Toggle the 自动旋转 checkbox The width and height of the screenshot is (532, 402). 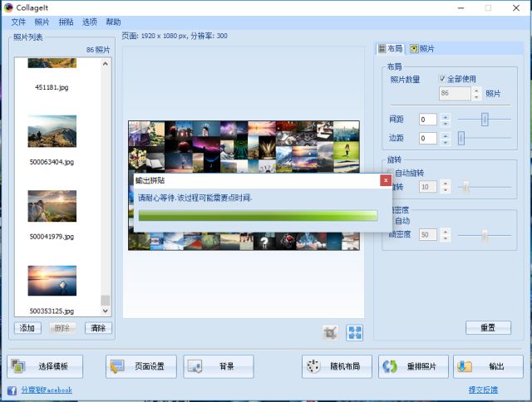click(x=391, y=173)
